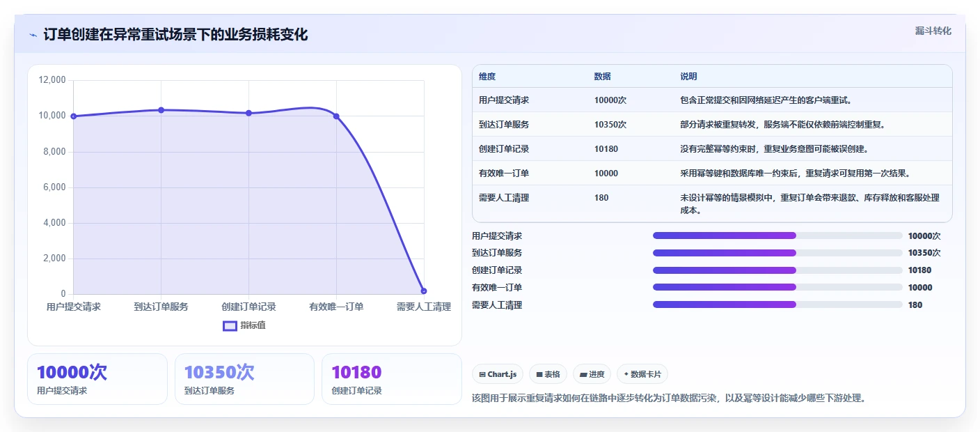The height and width of the screenshot is (432, 980).
Task: Click the progress bar for 有效唯一订单
Action: [x=777, y=287]
